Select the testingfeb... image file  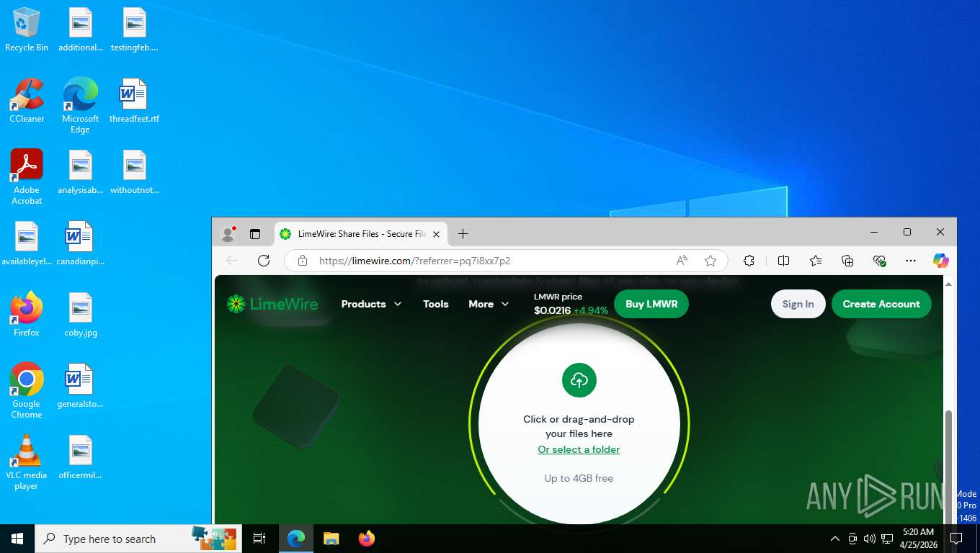pos(134,30)
